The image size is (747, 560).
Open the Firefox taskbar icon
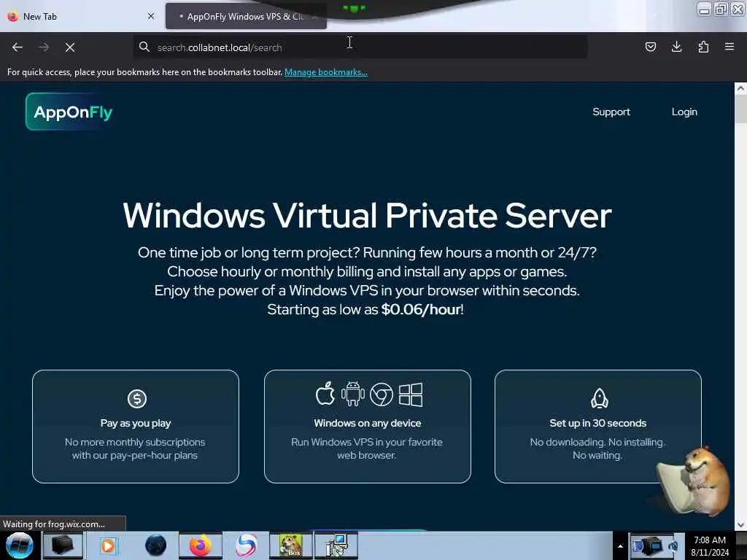pyautogui.click(x=201, y=545)
